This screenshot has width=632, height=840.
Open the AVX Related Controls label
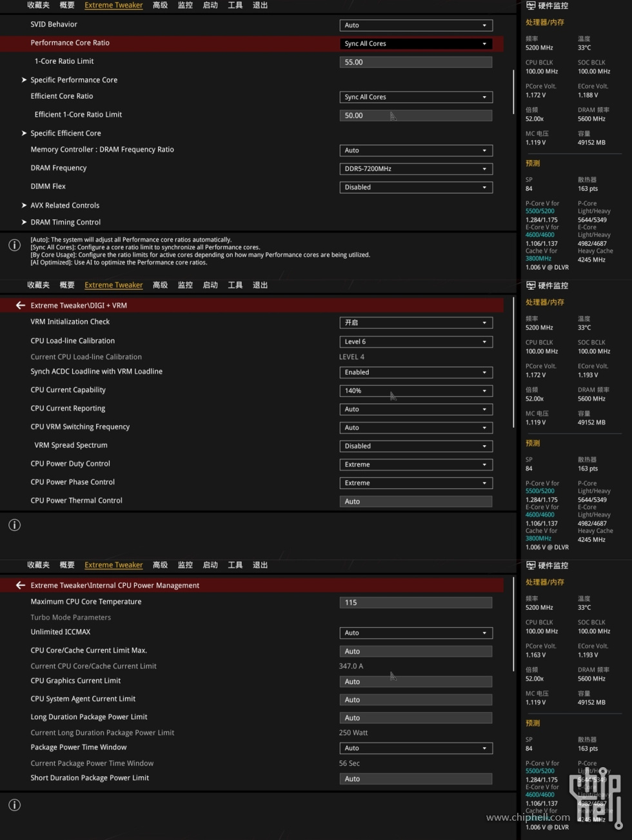(65, 206)
